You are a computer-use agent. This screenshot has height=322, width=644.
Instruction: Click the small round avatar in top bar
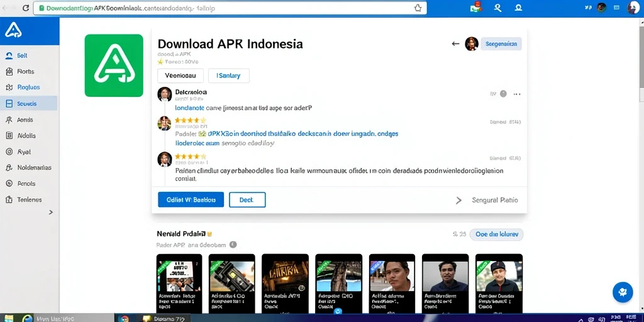pyautogui.click(x=602, y=8)
